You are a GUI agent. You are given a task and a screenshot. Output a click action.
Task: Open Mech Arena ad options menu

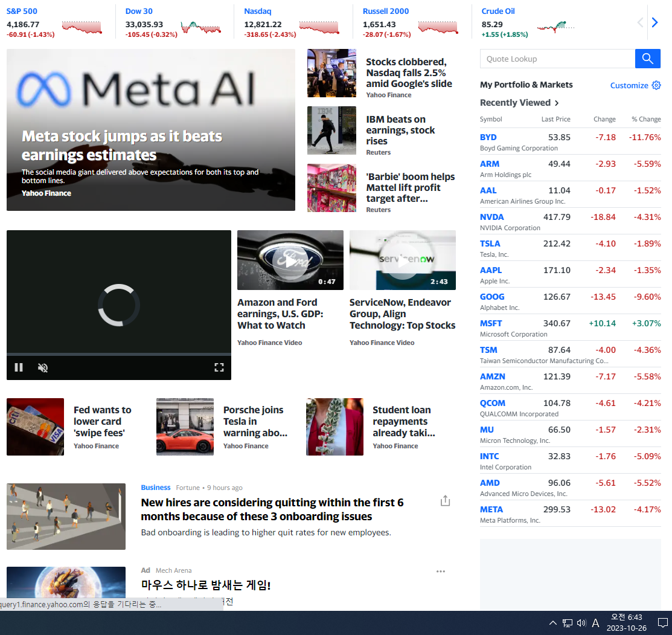tap(441, 572)
